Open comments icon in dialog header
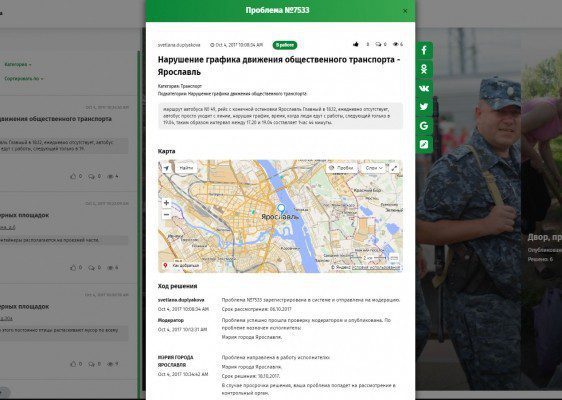The image size is (562, 400). (378, 44)
